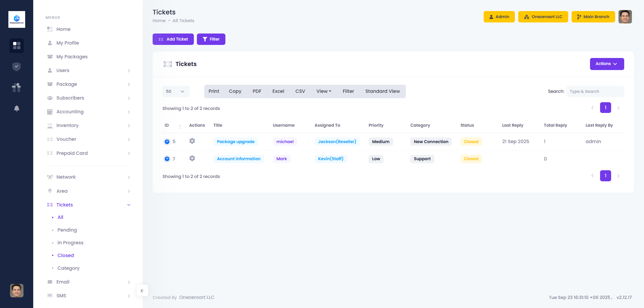This screenshot has width=644, height=308.
Task: Click gear icon for ticket 7
Action: pyautogui.click(x=192, y=159)
